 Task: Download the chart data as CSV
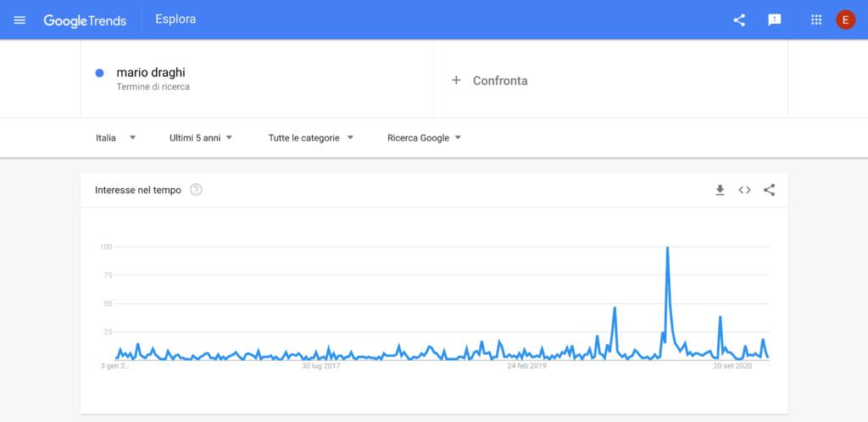tap(720, 190)
